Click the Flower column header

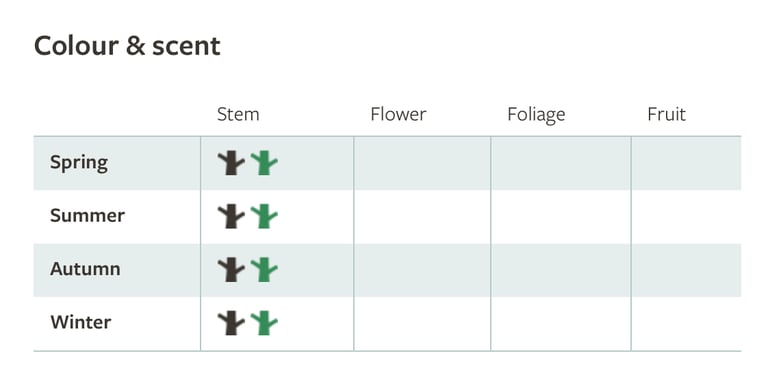pyautogui.click(x=398, y=114)
